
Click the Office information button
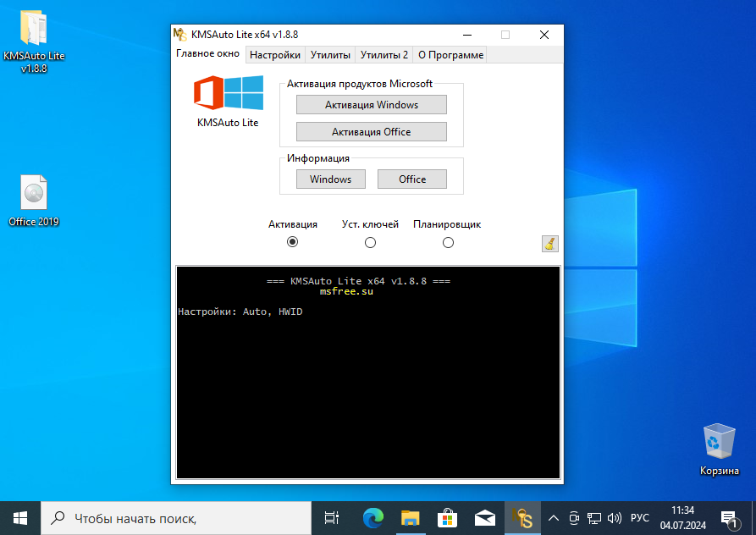click(412, 179)
